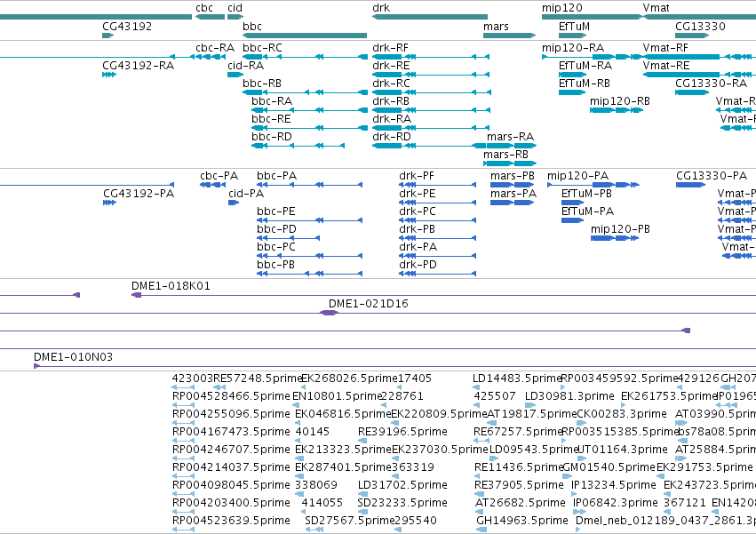Click the cbc gene arrow glyph
756x534 pixels.
(211, 17)
